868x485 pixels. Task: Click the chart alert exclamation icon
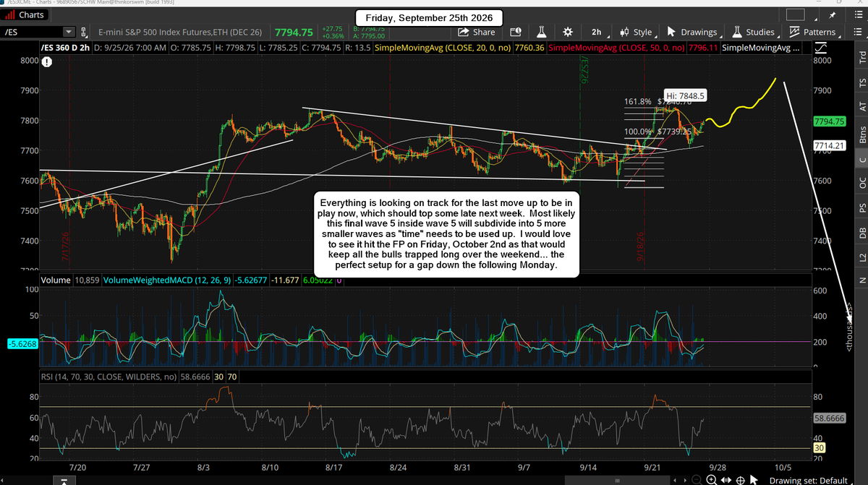pos(46,63)
